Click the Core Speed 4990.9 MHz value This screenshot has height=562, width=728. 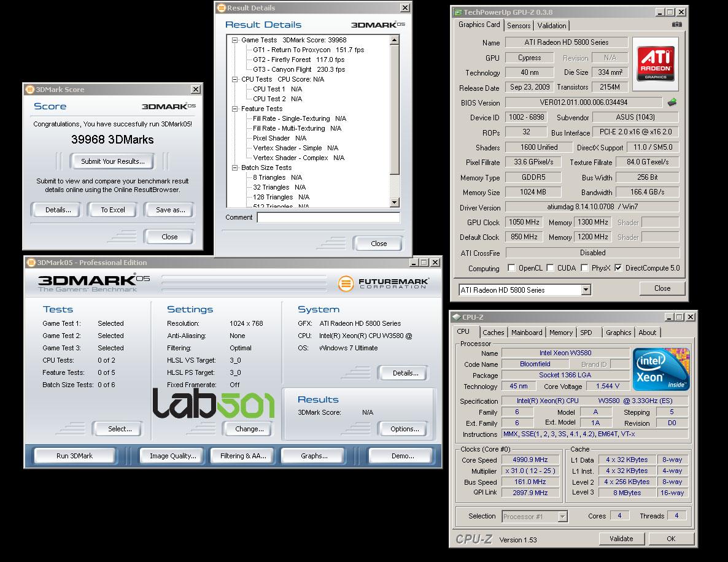tap(530, 460)
